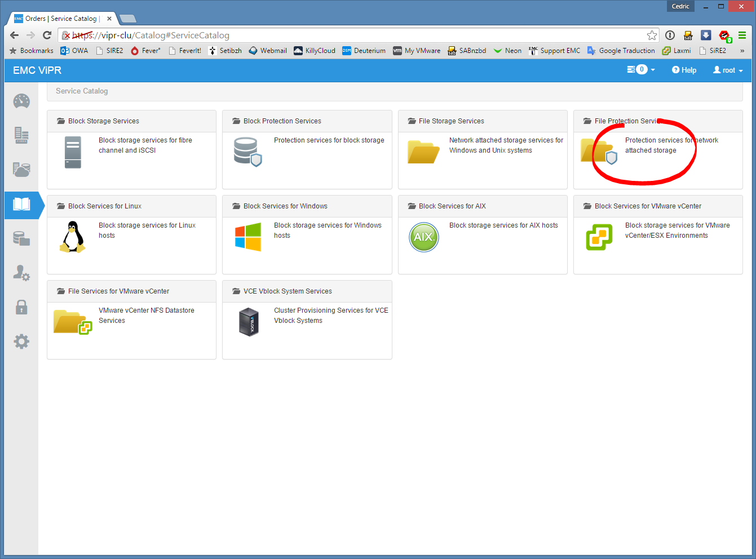756x559 pixels.
Task: Open the Deuterium bookmark
Action: click(x=364, y=51)
